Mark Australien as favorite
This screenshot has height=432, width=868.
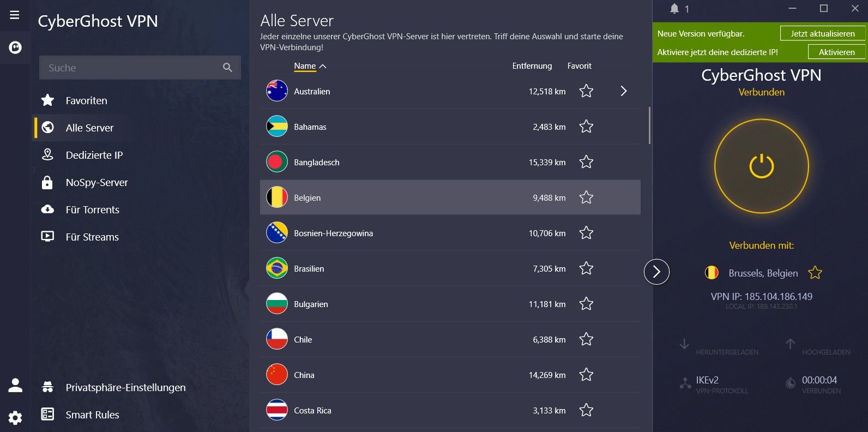pos(586,91)
